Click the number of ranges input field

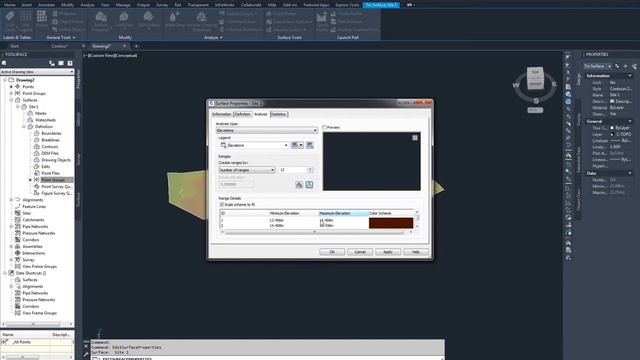click(293, 170)
